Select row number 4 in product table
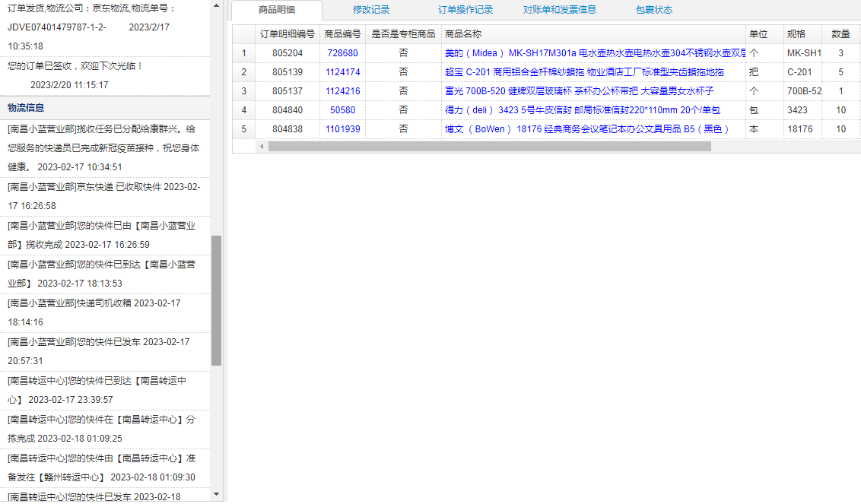The height and width of the screenshot is (504, 861). point(244,110)
